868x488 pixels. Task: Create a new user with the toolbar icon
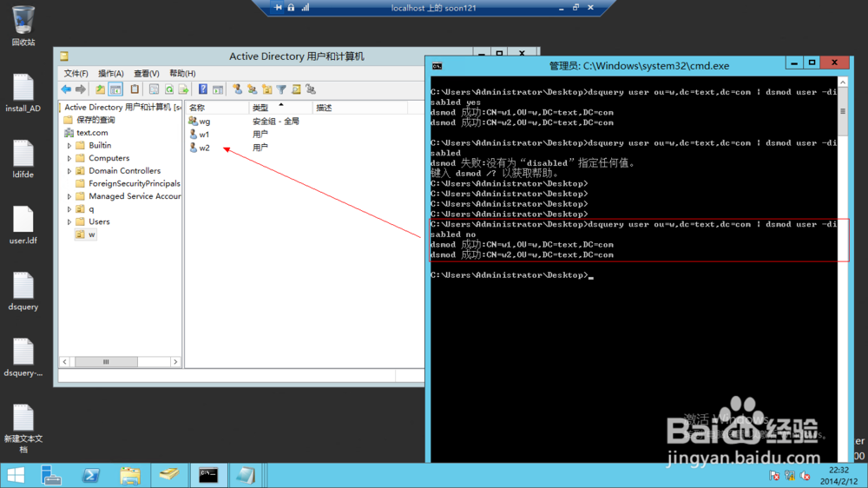click(x=238, y=89)
